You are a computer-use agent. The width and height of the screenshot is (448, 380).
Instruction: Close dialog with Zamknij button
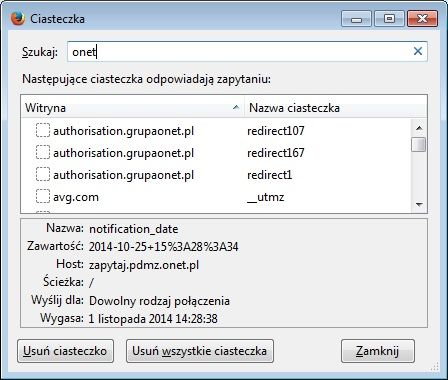click(378, 351)
